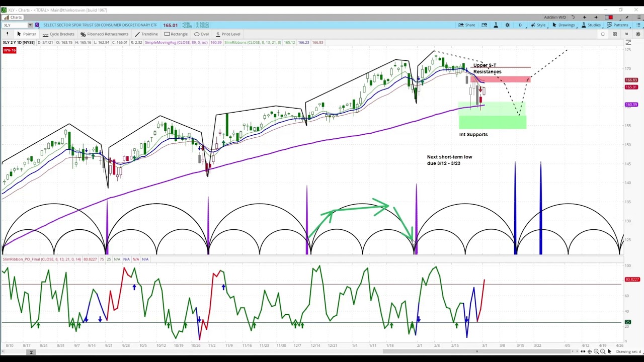644x362 pixels.
Task: Click the Share chart button
Action: click(466, 25)
